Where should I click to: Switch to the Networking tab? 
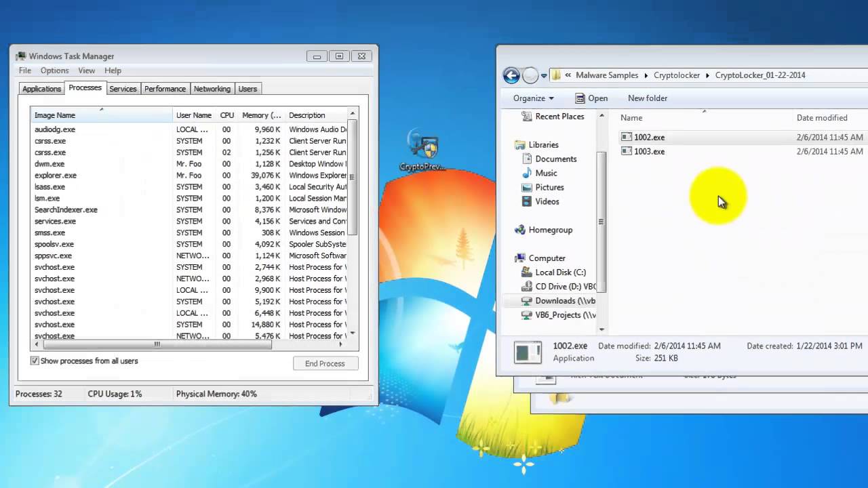212,89
